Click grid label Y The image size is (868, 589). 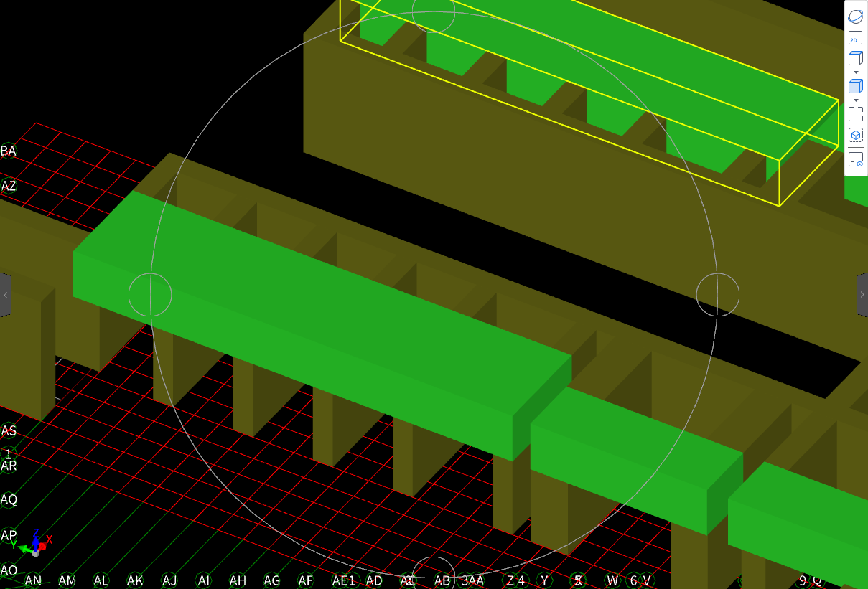click(544, 580)
